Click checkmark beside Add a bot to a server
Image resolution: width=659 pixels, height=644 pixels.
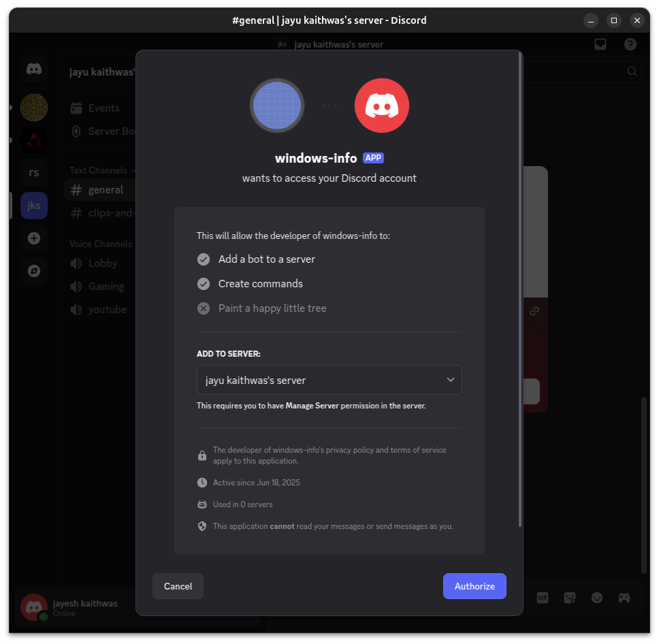tap(204, 259)
